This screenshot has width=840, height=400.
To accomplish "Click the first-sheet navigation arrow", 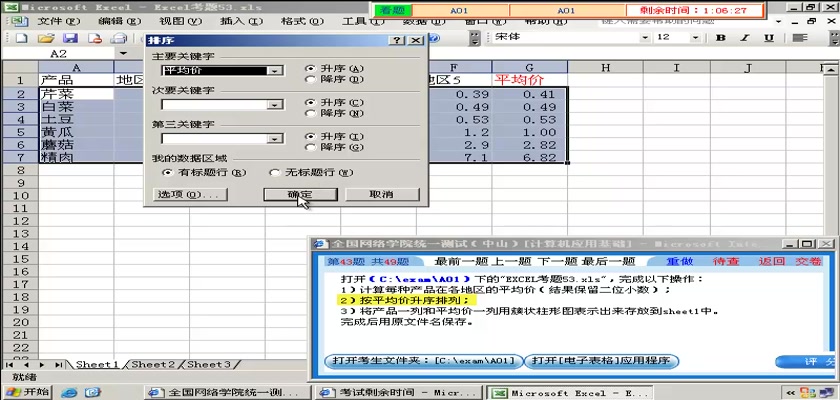I will [10, 365].
